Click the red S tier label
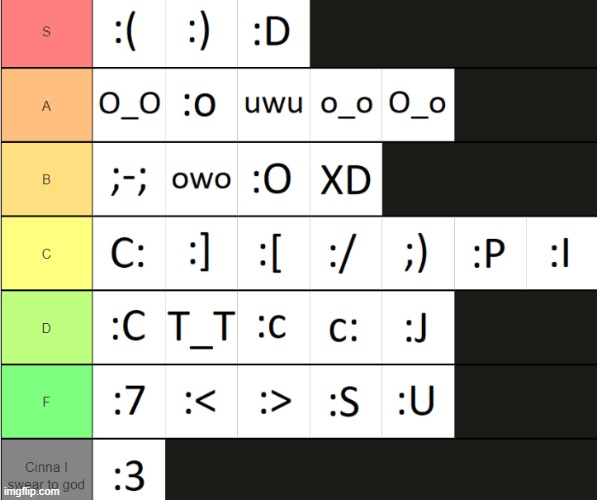The height and width of the screenshot is (500, 597). (x=47, y=34)
